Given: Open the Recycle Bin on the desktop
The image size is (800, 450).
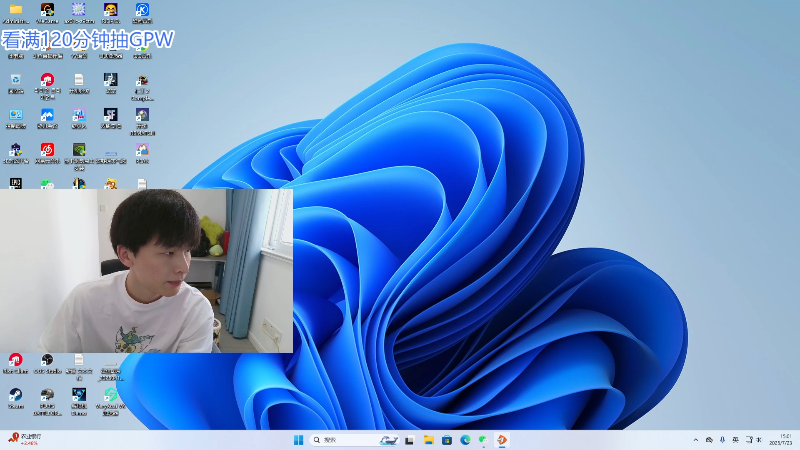Looking at the screenshot, I should (16, 80).
